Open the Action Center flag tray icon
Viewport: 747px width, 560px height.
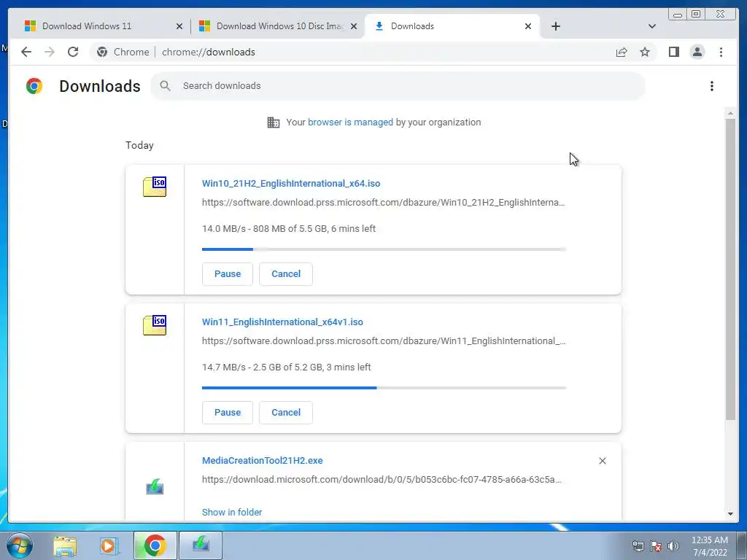point(656,546)
